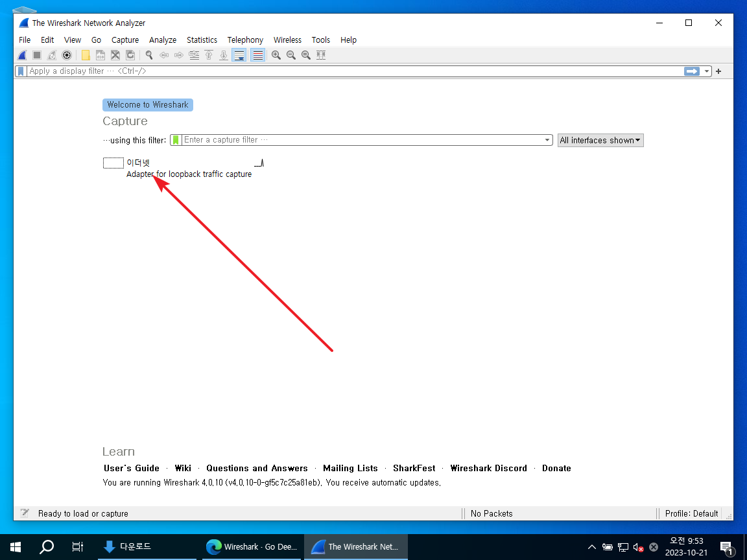Open the Windows Start menu
This screenshot has height=560, width=747.
coord(16,546)
